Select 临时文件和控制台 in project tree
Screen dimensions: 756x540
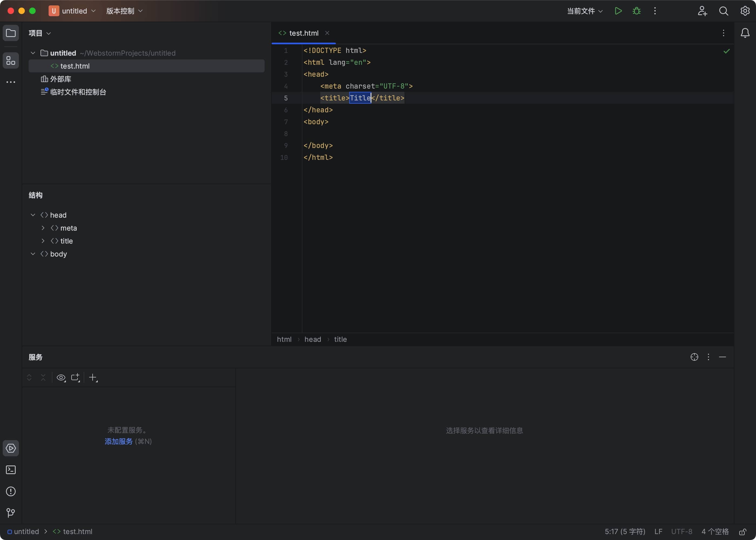coord(73,92)
